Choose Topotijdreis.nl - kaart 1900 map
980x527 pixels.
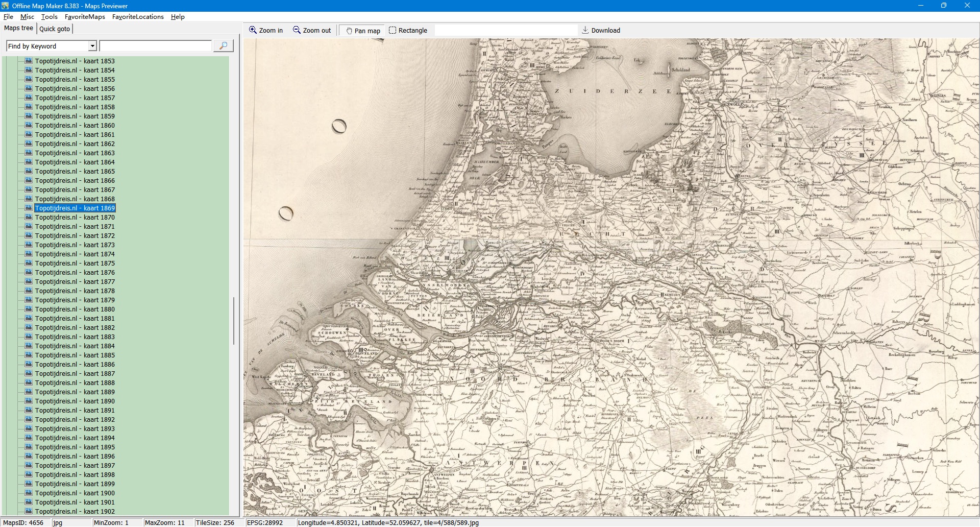[75, 493]
